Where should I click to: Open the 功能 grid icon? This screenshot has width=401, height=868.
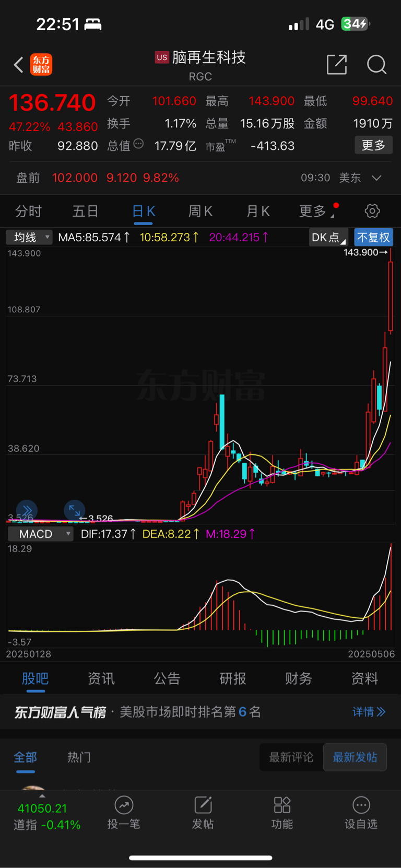[282, 805]
